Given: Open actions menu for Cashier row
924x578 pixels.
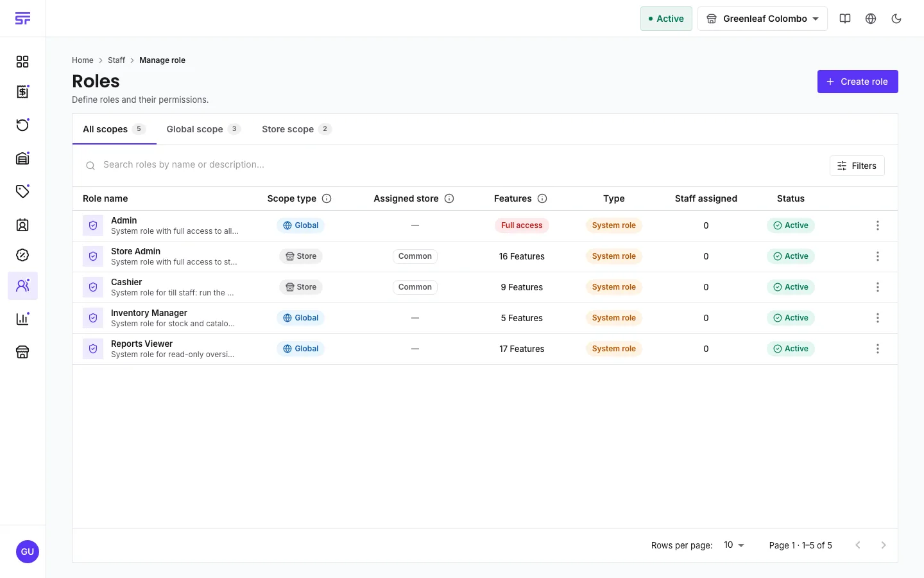Looking at the screenshot, I should [x=878, y=287].
